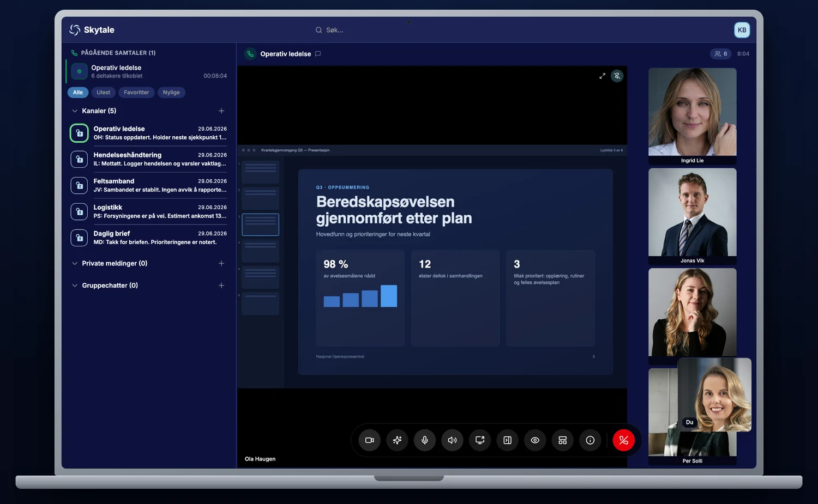Toggle the side panel icon in call toolbar
The width and height of the screenshot is (818, 504).
click(507, 440)
